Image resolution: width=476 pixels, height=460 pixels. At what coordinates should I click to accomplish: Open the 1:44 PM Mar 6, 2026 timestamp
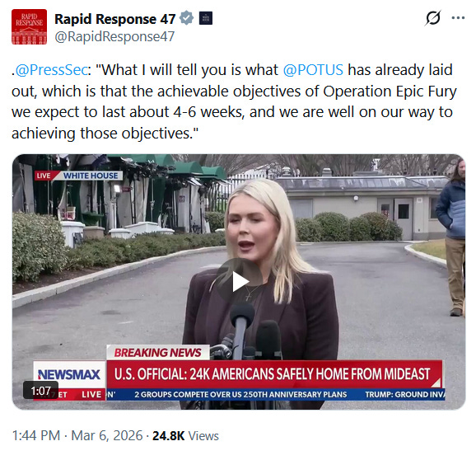[77, 435]
